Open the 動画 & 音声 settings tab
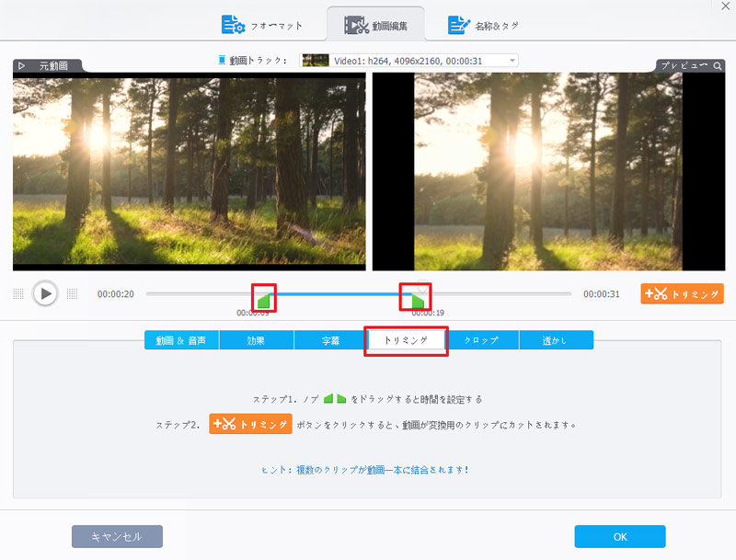Image resolution: width=736 pixels, height=560 pixels. (181, 340)
